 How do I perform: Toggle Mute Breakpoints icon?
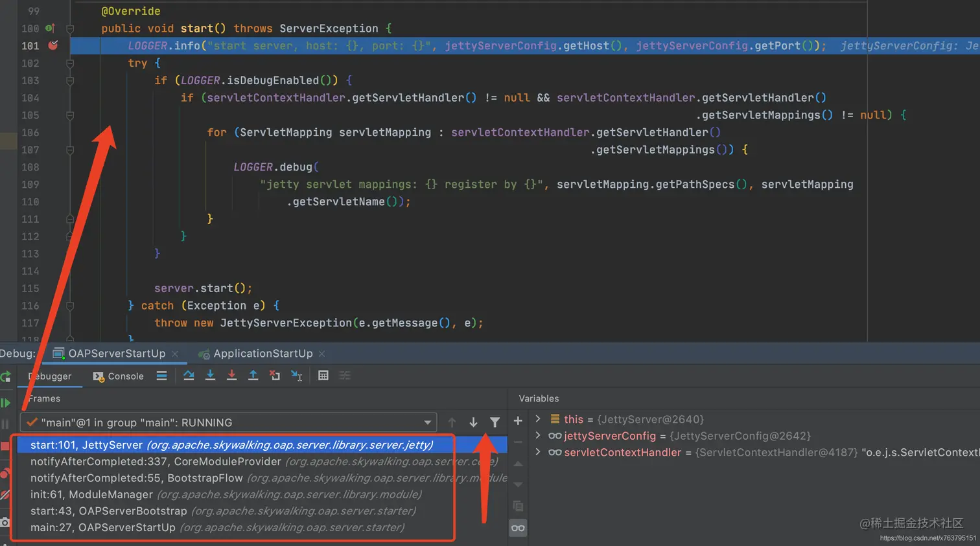click(x=5, y=495)
